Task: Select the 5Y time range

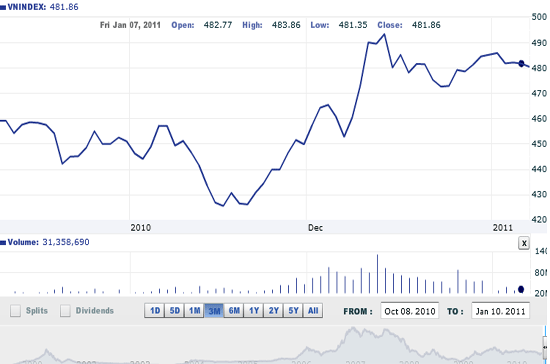Action: (x=293, y=311)
